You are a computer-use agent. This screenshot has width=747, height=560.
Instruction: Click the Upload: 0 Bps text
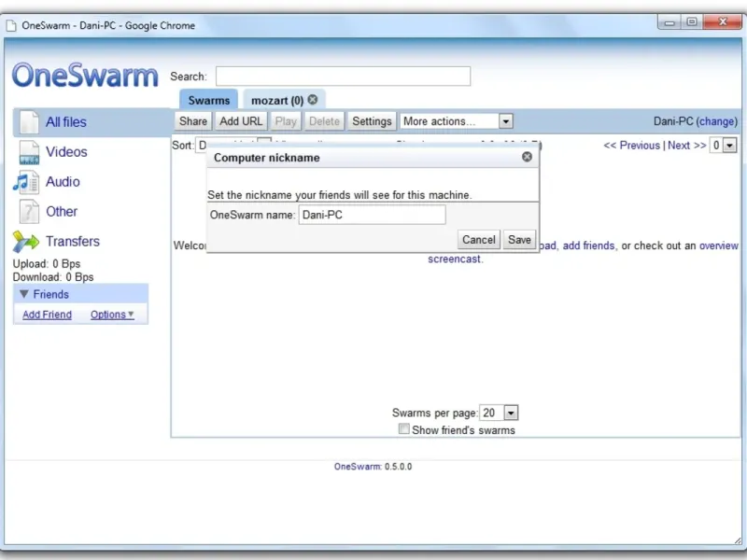[x=46, y=264]
